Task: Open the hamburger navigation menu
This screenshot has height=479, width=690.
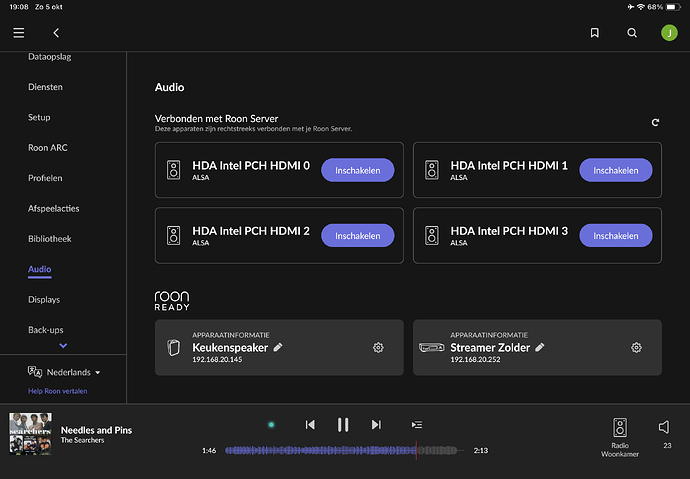Action: (x=19, y=33)
